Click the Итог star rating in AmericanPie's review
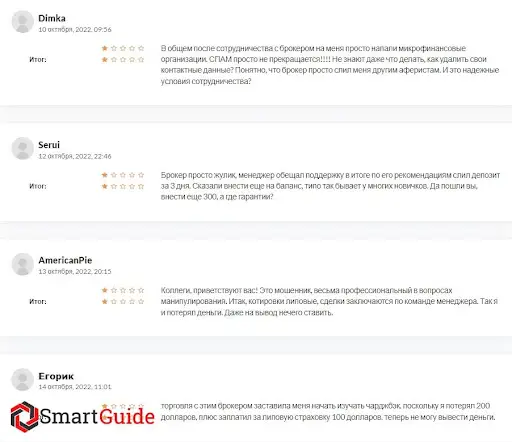Image resolution: width=512 pixels, height=442 pixels. (x=123, y=301)
